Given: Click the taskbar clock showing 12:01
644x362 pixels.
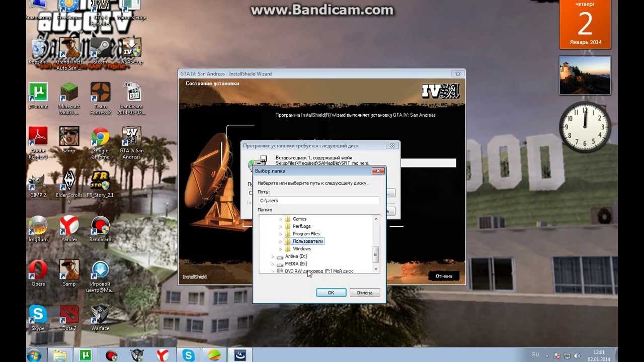Looking at the screenshot, I should (x=599, y=355).
